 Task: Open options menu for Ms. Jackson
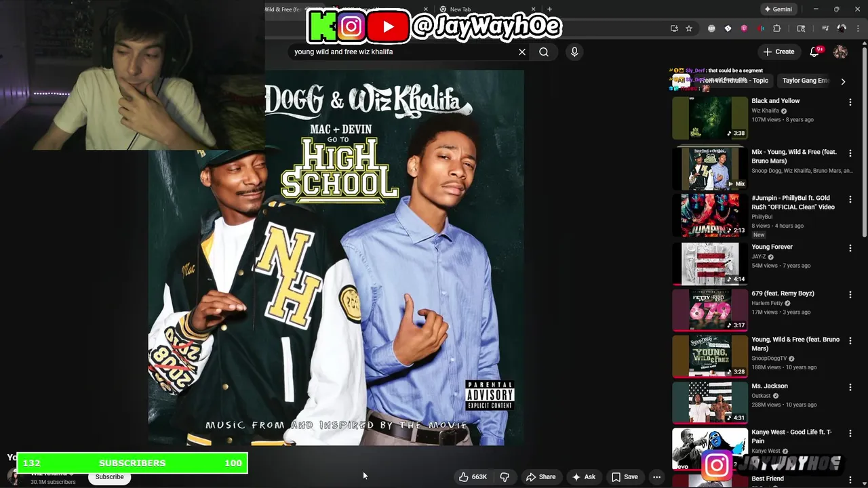click(x=850, y=388)
